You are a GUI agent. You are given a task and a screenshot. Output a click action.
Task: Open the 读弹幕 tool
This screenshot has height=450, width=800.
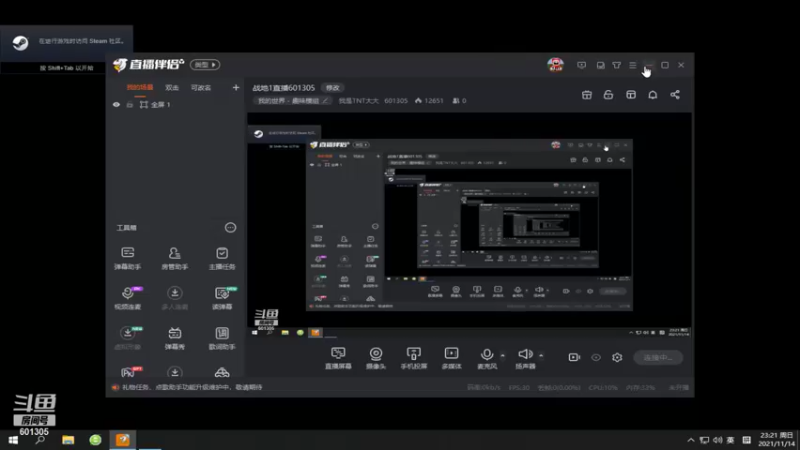point(222,298)
